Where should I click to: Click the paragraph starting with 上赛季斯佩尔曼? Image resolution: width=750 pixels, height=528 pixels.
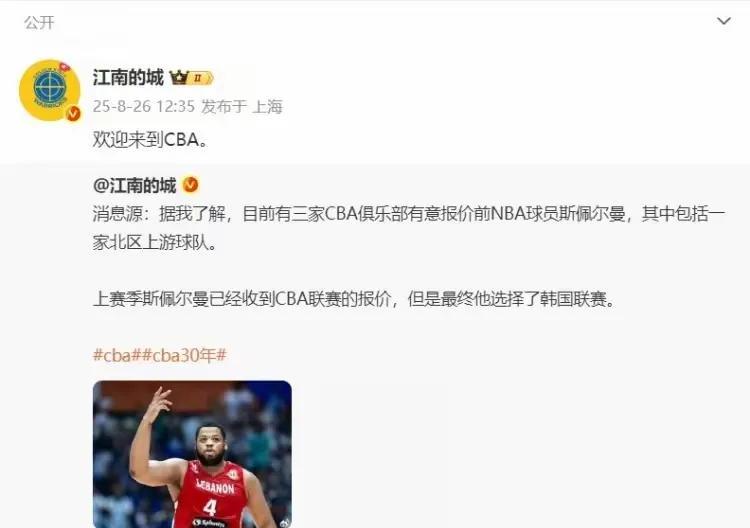(x=354, y=299)
